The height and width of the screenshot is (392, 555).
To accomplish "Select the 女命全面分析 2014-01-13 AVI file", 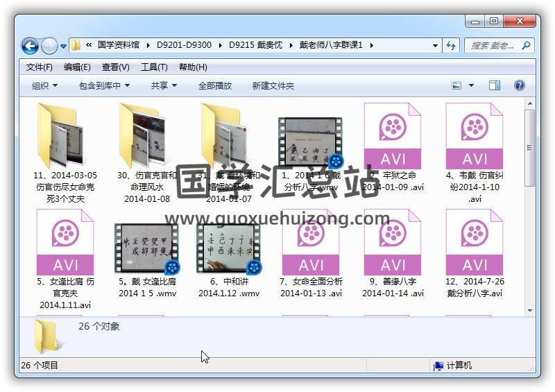I will point(311,243).
